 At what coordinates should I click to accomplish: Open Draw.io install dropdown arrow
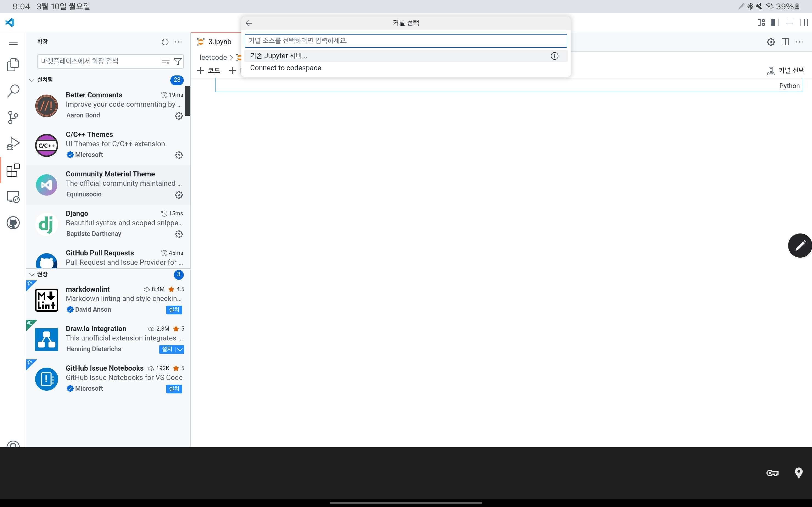pos(180,350)
